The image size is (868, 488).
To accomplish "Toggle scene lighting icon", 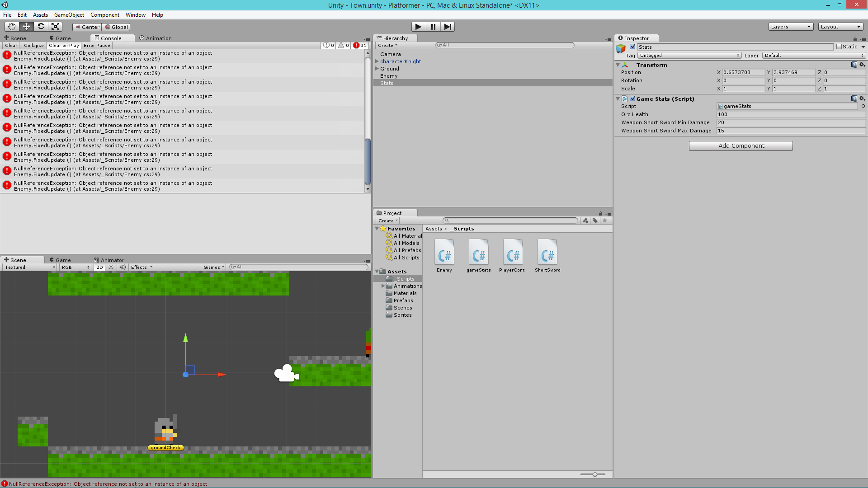I will tap(111, 267).
